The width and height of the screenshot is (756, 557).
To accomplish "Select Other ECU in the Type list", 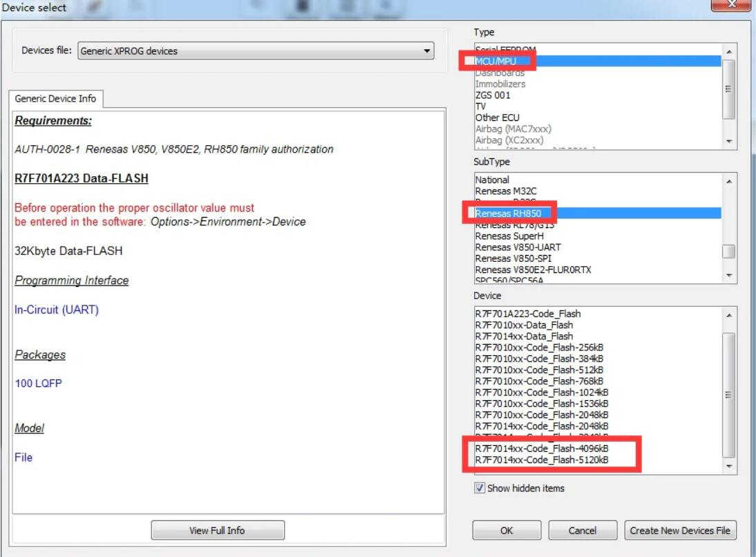I will point(597,117).
